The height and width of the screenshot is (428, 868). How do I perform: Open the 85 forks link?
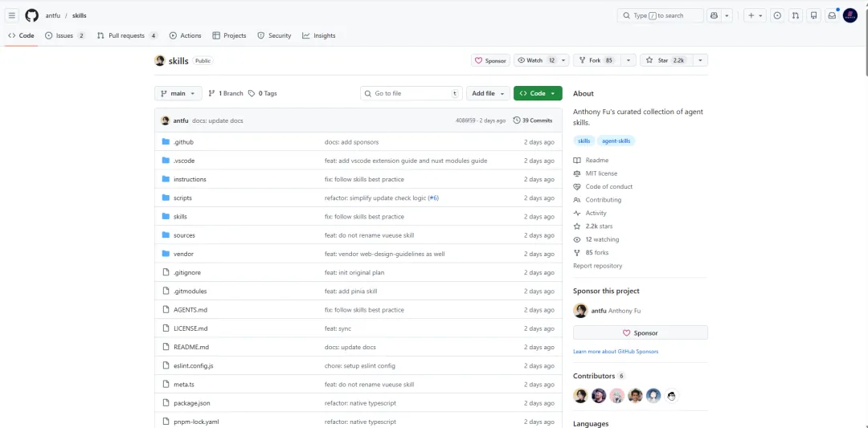(x=596, y=253)
